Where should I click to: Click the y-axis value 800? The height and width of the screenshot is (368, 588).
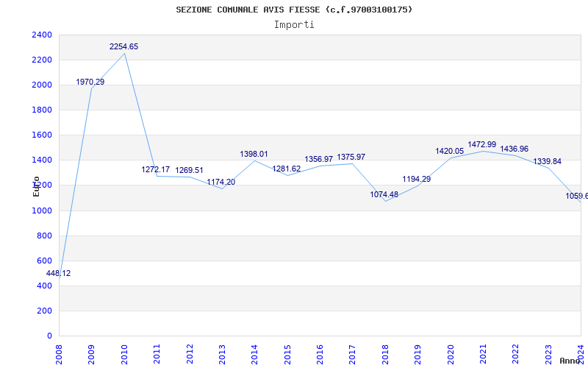[45, 236]
